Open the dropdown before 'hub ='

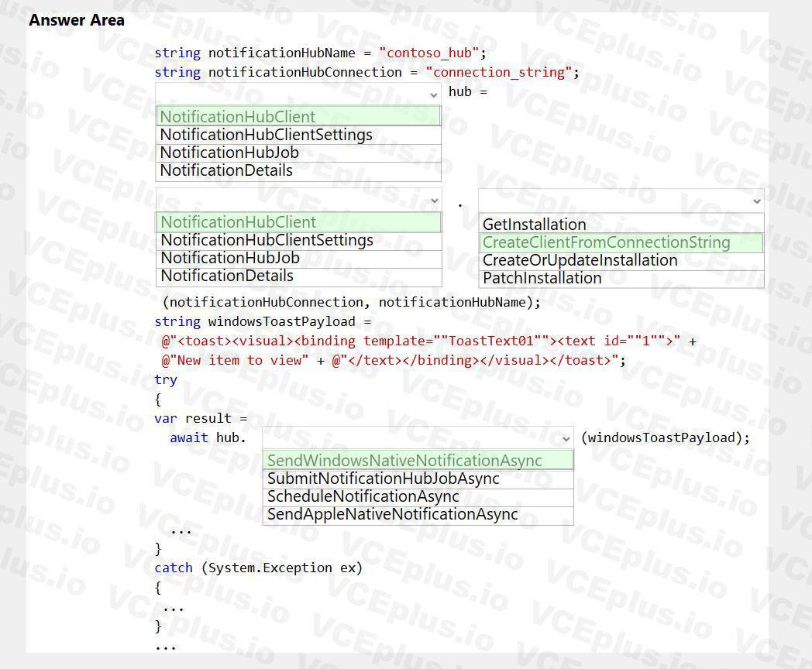click(x=298, y=94)
